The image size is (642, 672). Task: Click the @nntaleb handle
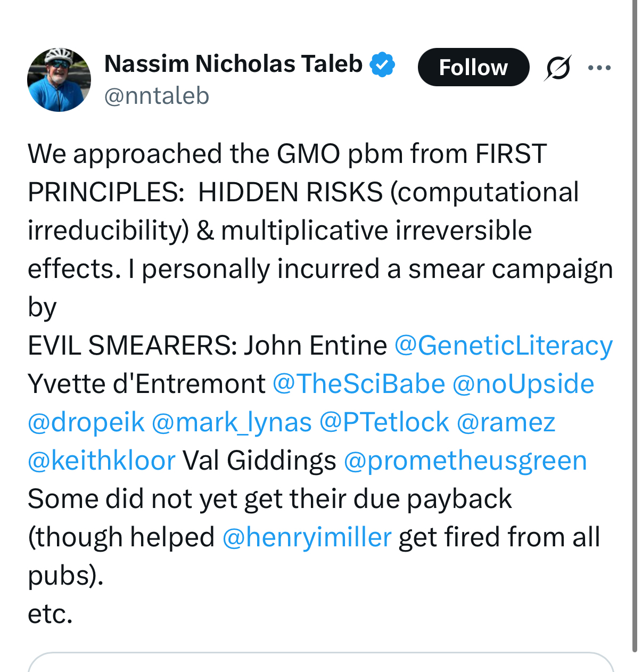click(157, 96)
